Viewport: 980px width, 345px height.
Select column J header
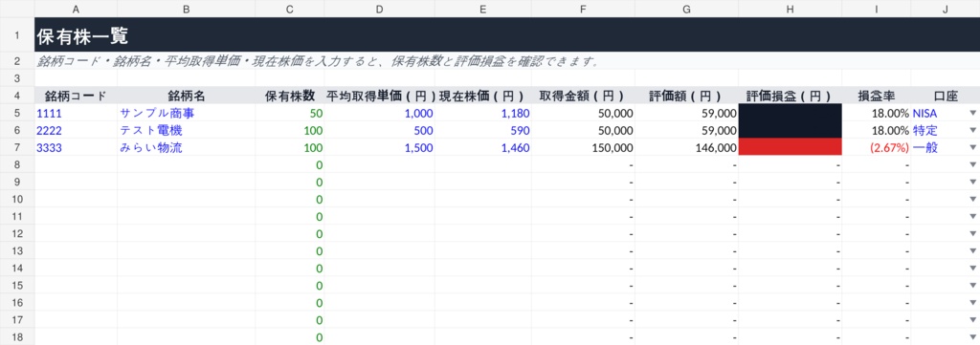click(x=945, y=9)
